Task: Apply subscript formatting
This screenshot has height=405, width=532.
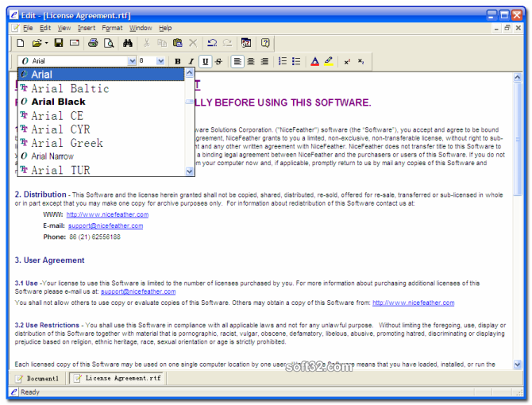Action: point(360,61)
